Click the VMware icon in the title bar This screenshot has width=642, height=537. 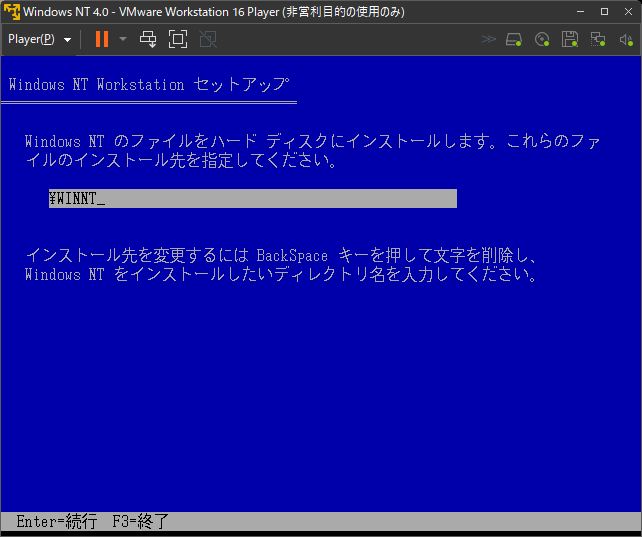click(11, 11)
